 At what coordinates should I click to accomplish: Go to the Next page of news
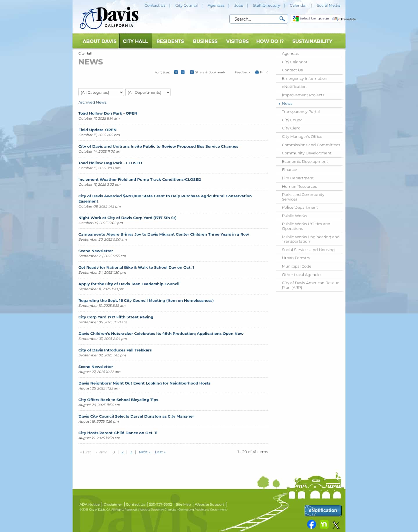tap(145, 452)
